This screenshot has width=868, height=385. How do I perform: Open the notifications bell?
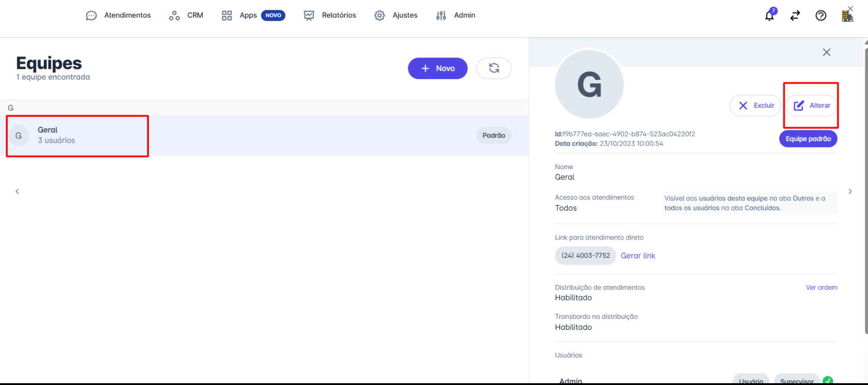pyautogui.click(x=769, y=16)
